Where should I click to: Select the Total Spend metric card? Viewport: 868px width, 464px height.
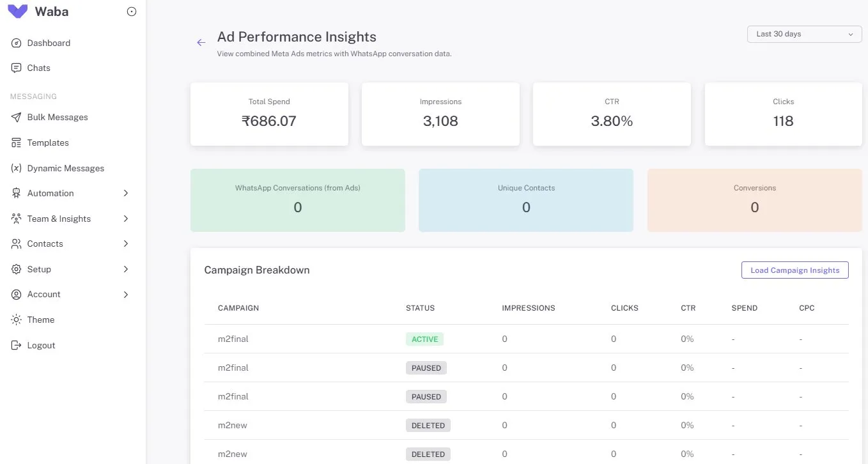(x=269, y=114)
